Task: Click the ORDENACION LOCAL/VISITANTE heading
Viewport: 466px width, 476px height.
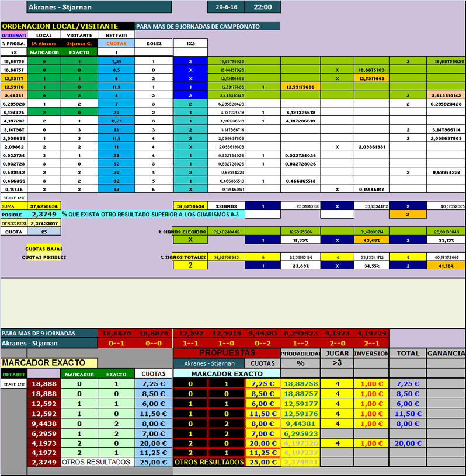Action: (x=68, y=26)
